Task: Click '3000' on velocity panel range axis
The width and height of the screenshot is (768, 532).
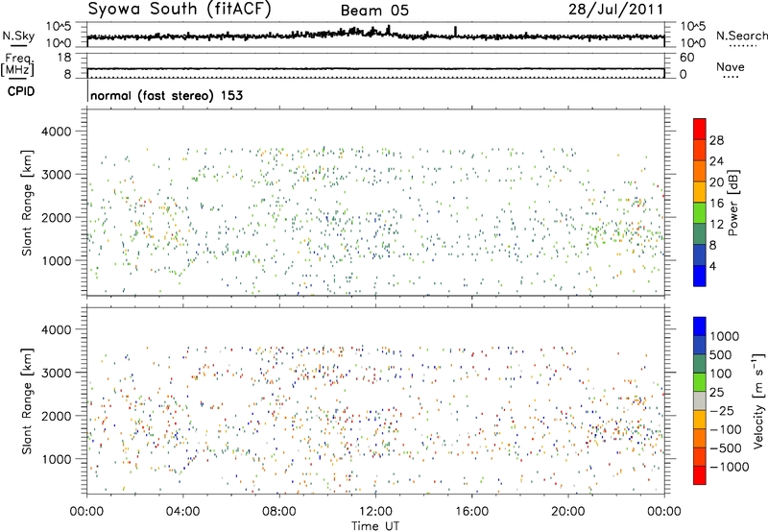Action: [57, 373]
